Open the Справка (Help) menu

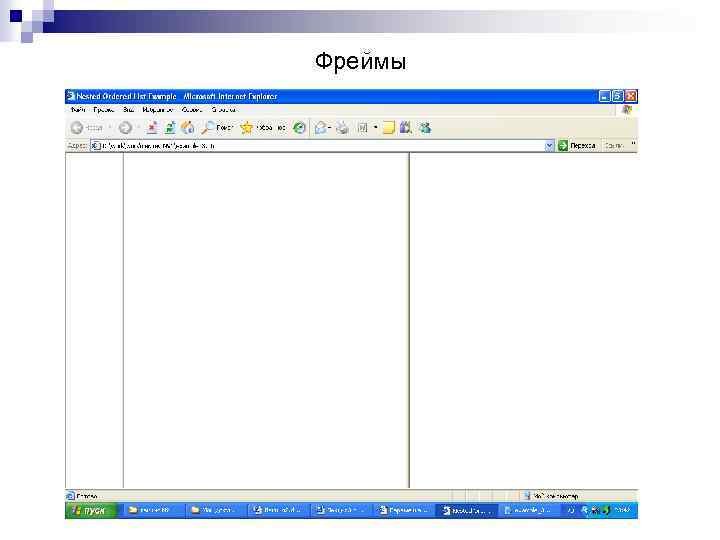point(224,110)
